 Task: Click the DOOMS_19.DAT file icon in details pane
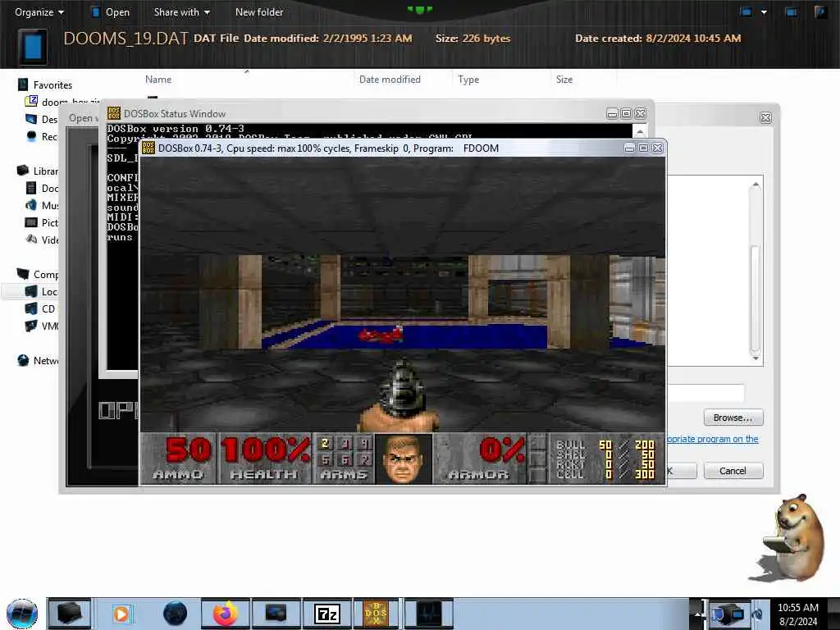[x=33, y=47]
